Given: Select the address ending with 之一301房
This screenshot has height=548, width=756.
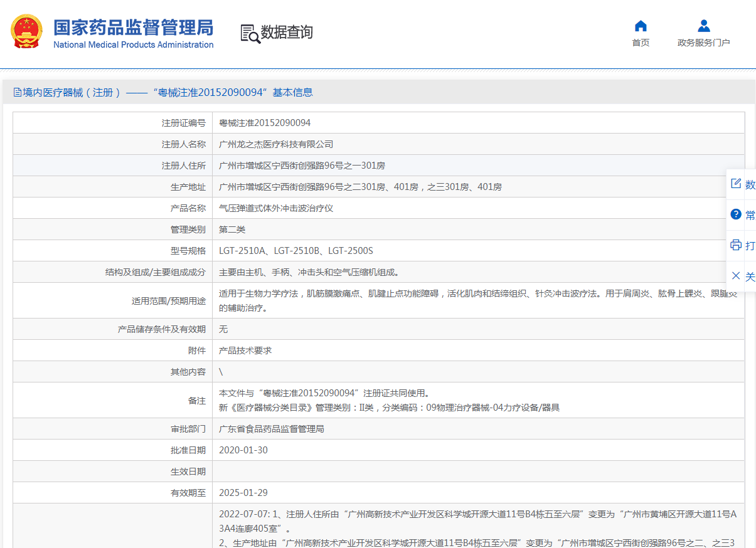Looking at the screenshot, I should point(302,166).
